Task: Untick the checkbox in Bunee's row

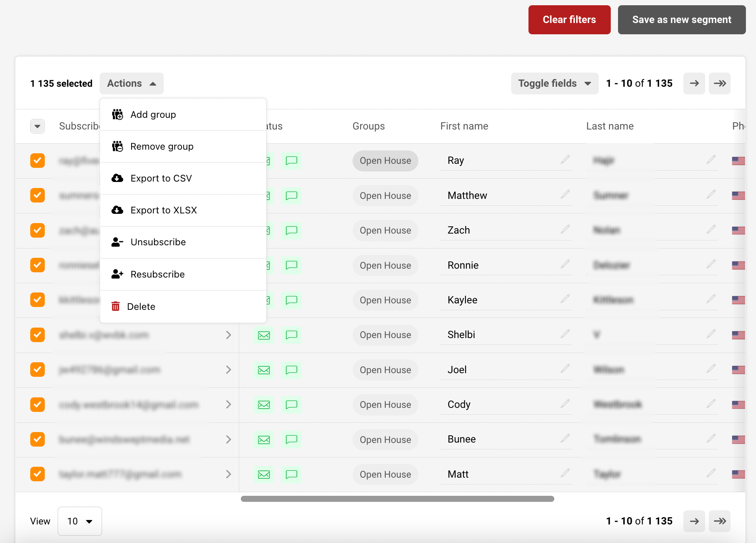Action: pos(38,439)
